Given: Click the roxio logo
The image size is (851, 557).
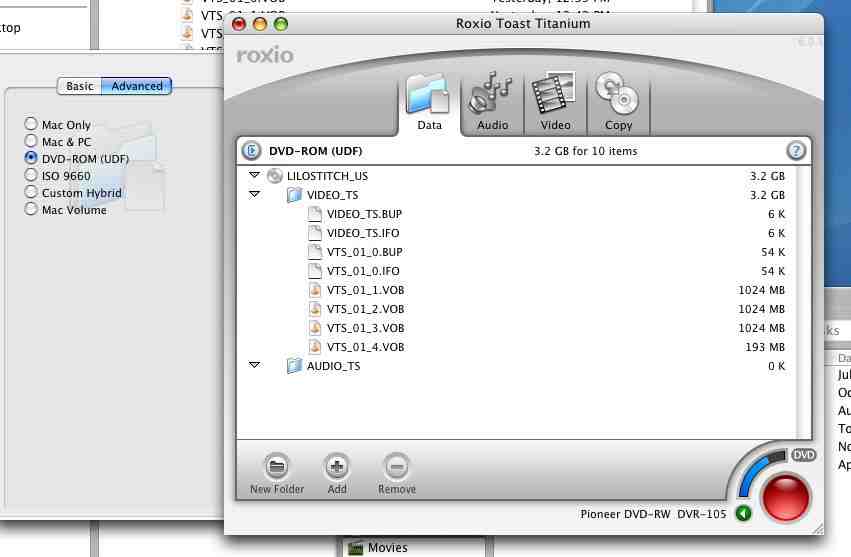Looking at the screenshot, I should click(x=265, y=55).
